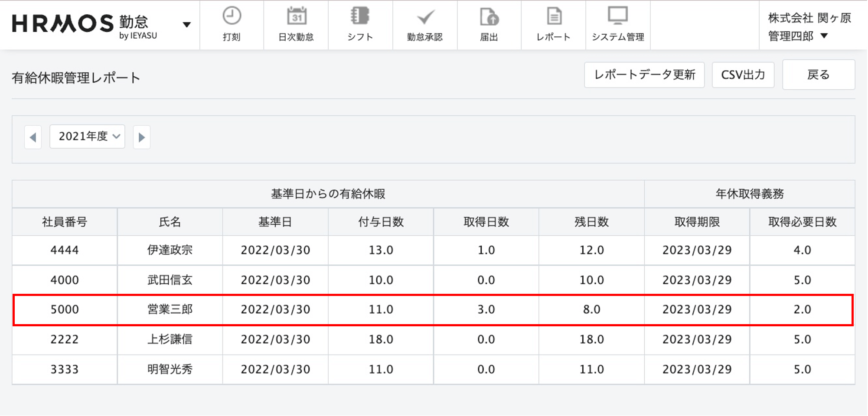The height and width of the screenshot is (416, 868).
Task: Click the 伊達政宗 name cell
Action: [x=170, y=250]
